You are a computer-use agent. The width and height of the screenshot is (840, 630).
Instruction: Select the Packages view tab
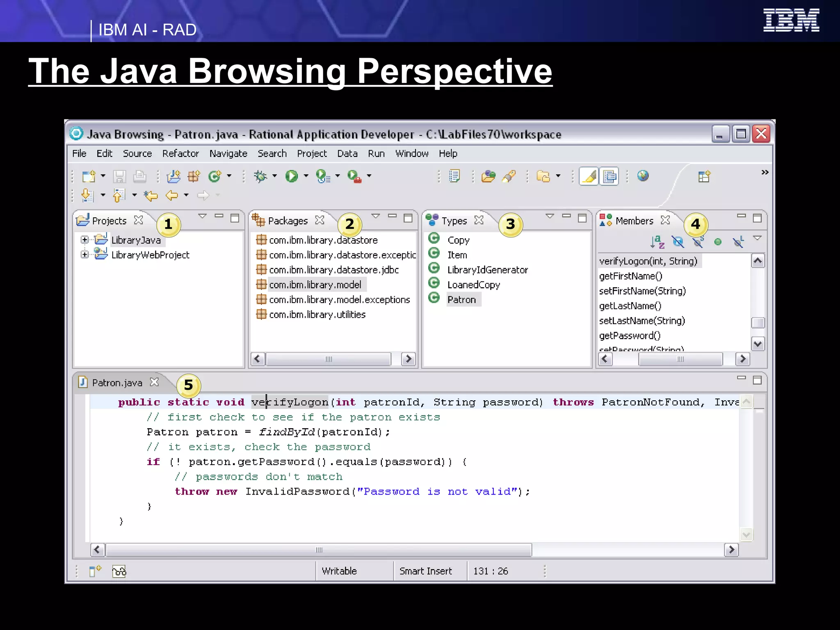click(288, 221)
